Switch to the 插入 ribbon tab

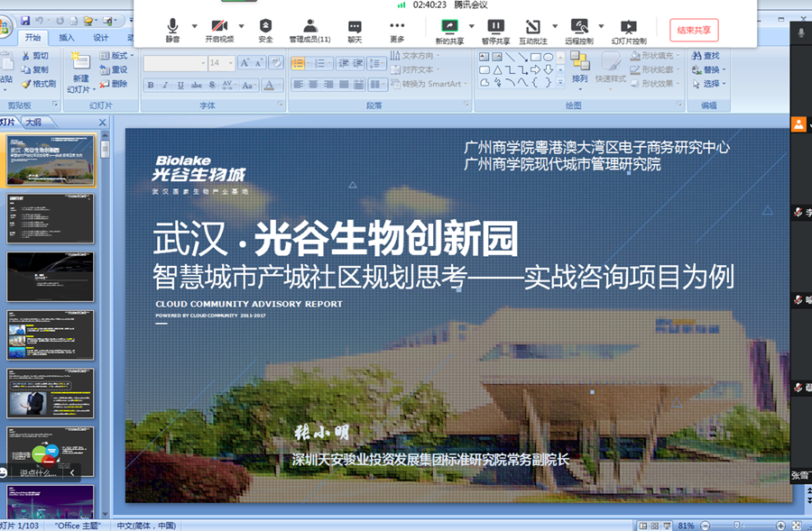(x=67, y=38)
